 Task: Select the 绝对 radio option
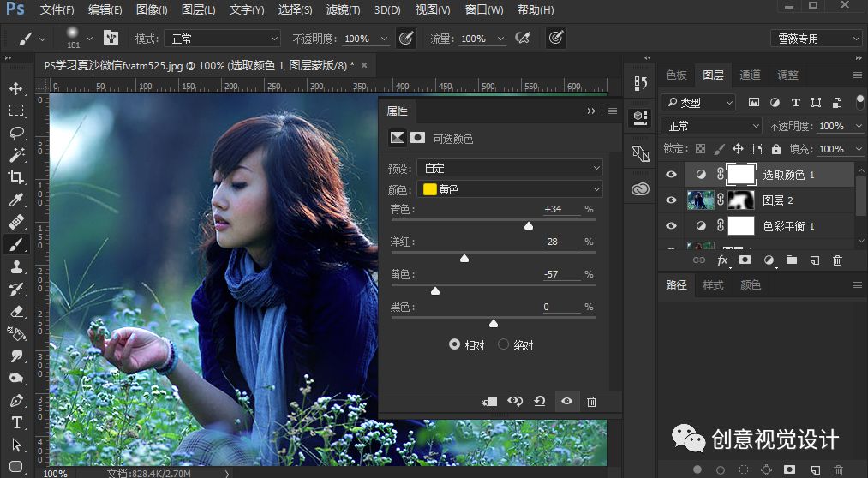tap(503, 344)
